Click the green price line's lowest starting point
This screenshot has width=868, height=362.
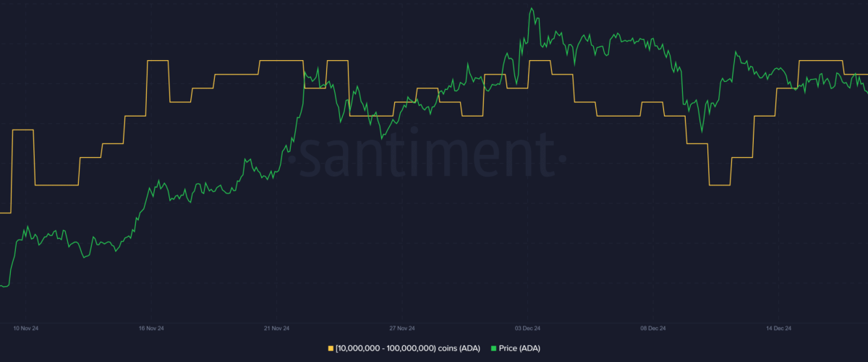[x=4, y=287]
